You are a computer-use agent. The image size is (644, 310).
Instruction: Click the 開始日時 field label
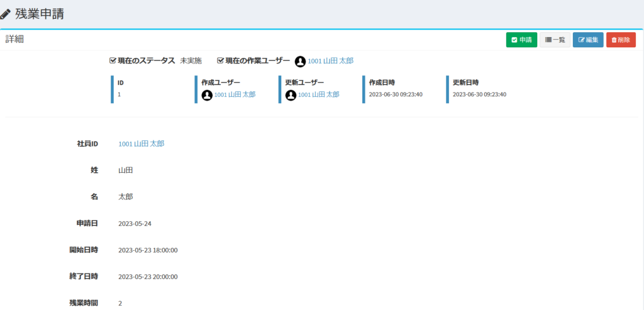[x=84, y=250]
